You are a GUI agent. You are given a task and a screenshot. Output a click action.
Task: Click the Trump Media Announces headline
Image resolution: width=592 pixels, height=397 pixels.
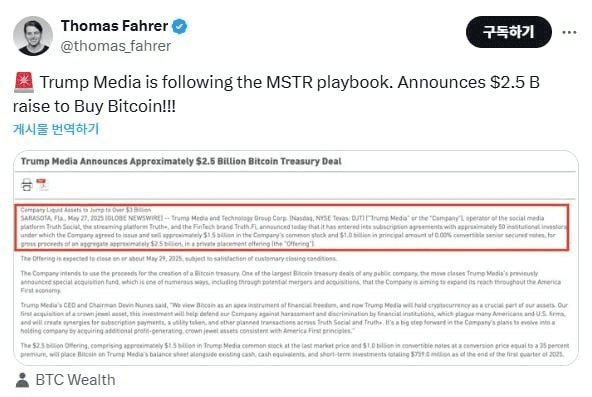[x=181, y=162]
